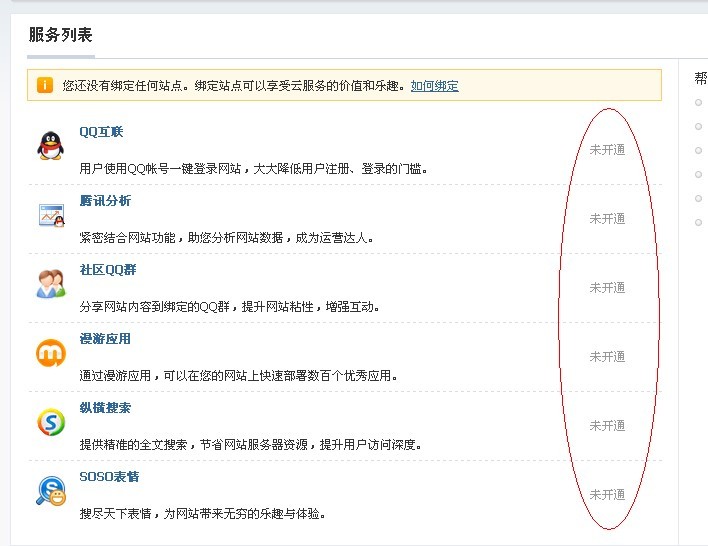Click the SOSO表情 description text
708x546 pixels.
202,513
